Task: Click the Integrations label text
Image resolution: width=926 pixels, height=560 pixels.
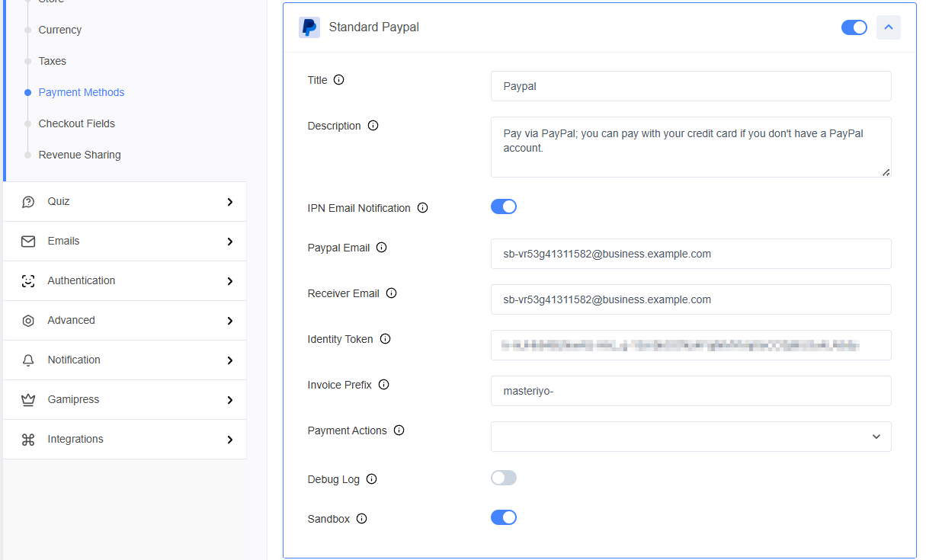Action: (75, 439)
